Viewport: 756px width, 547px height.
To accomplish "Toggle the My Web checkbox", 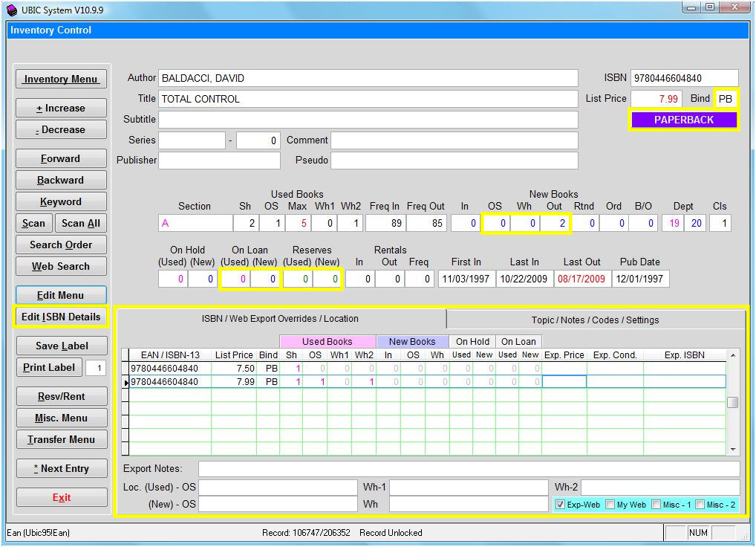I will point(610,505).
